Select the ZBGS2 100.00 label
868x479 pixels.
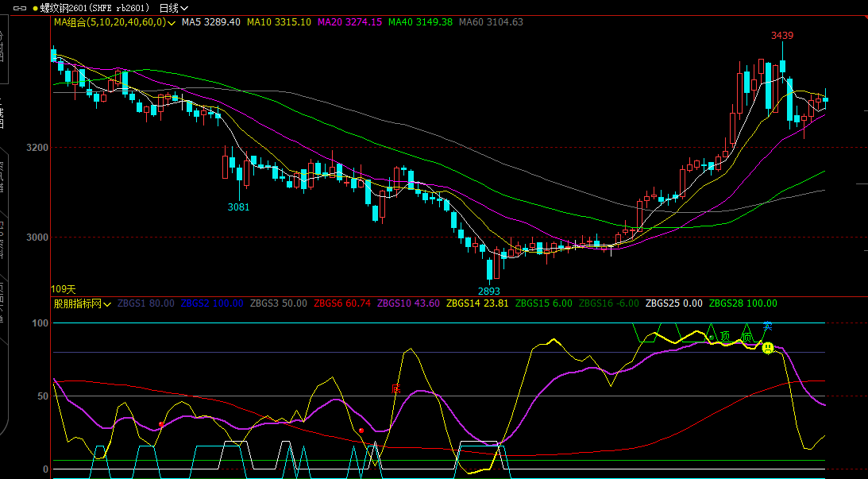(x=212, y=303)
